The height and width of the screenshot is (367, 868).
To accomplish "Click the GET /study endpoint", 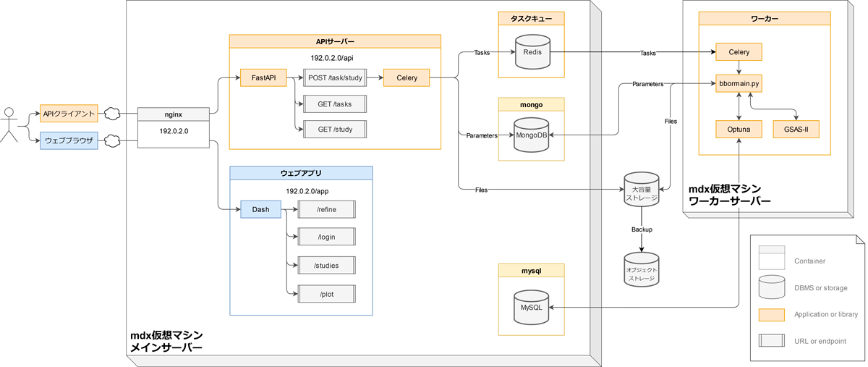I will point(335,130).
